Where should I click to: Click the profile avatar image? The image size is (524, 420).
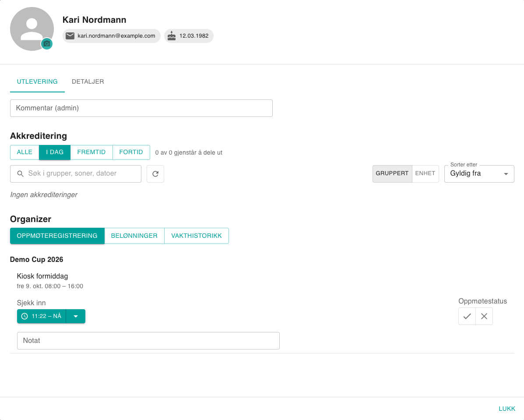click(32, 29)
